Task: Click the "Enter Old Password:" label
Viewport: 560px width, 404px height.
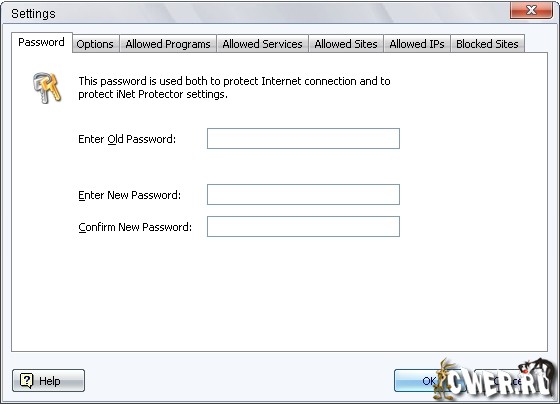Action: point(127,139)
